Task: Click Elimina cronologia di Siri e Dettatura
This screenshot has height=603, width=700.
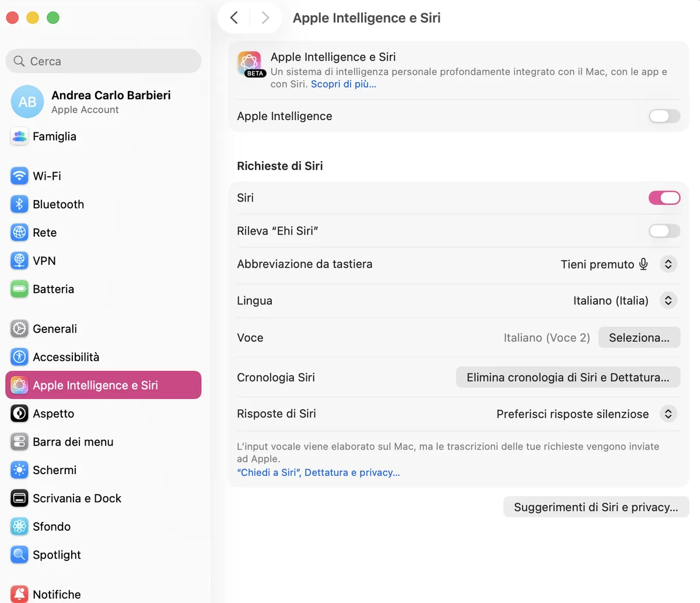Action: click(568, 377)
